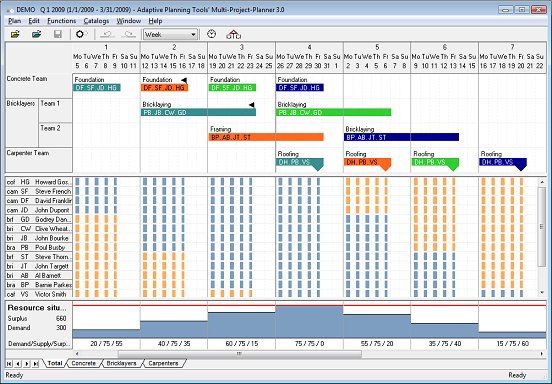Open the Catalogs menu
This screenshot has height=384, width=552.
96,21
